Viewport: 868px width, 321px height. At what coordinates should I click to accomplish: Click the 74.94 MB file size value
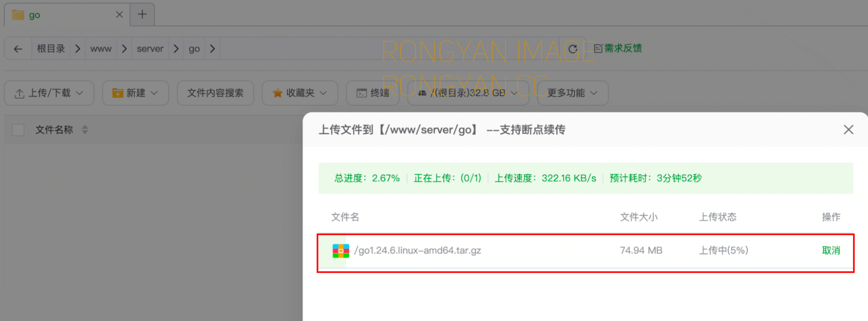point(641,250)
